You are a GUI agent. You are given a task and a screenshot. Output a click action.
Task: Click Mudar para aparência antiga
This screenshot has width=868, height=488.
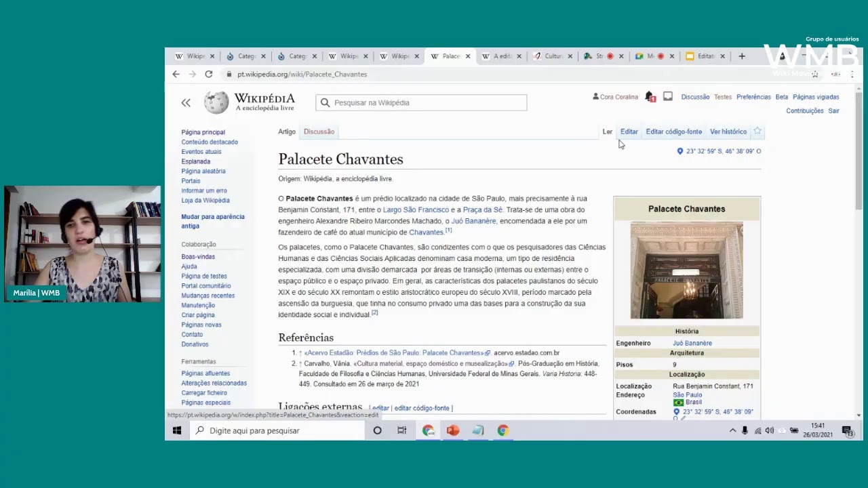point(213,221)
